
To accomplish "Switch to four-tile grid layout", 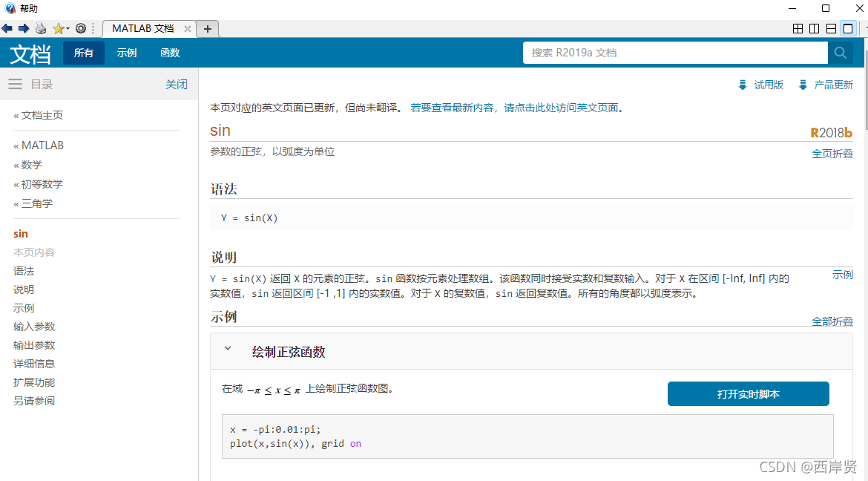I will (798, 29).
